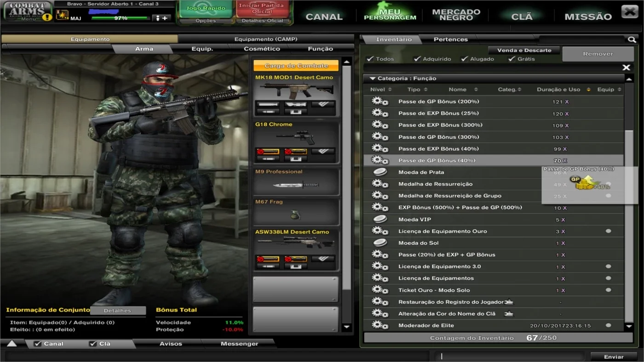The height and width of the screenshot is (362, 644).
Task: Open the CLÃ top menu
Action: coord(522,17)
